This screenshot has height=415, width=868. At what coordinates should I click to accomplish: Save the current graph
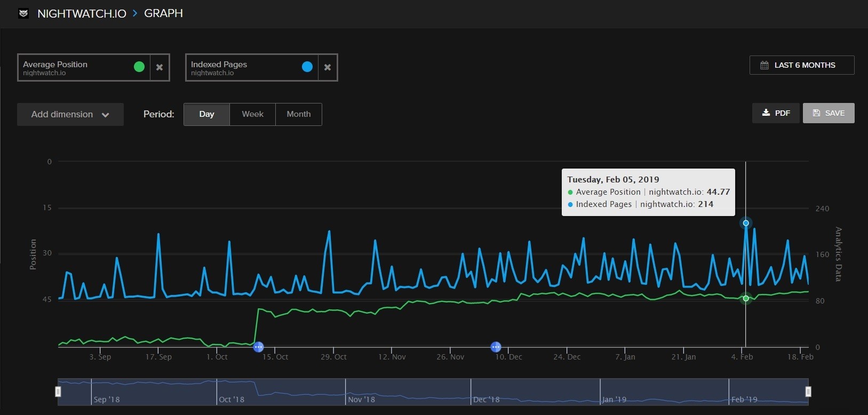click(829, 113)
